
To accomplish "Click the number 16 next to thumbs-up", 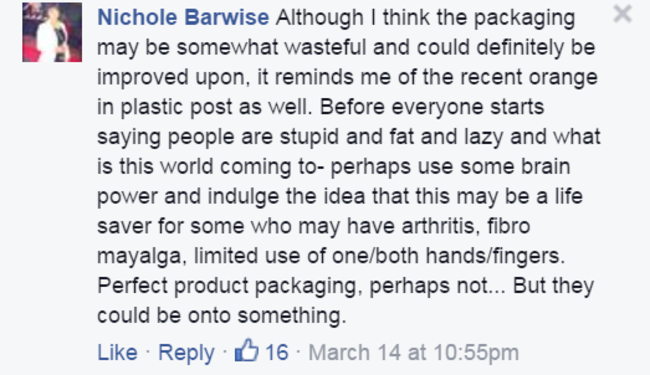I will (x=276, y=353).
